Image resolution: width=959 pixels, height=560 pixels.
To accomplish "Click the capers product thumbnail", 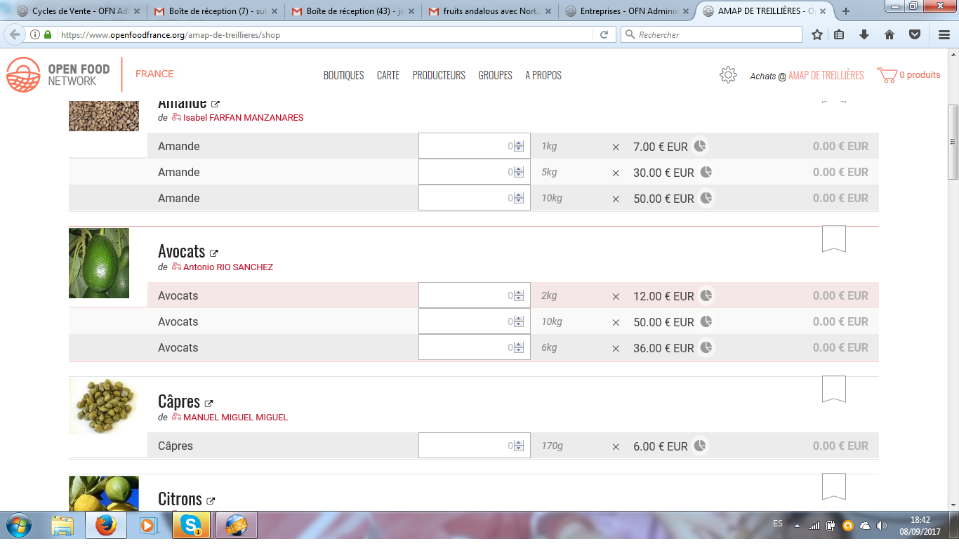I will point(104,406).
